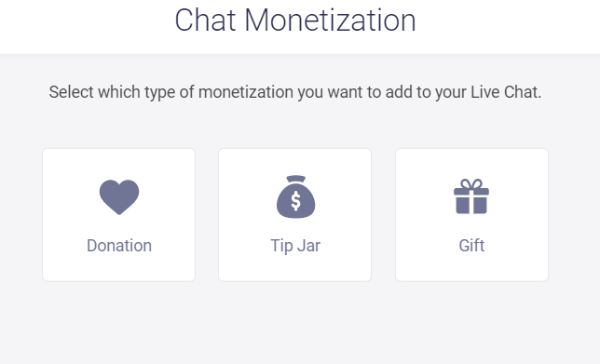Select the Donation monetization card
This screenshot has height=364, width=600.
(x=119, y=215)
